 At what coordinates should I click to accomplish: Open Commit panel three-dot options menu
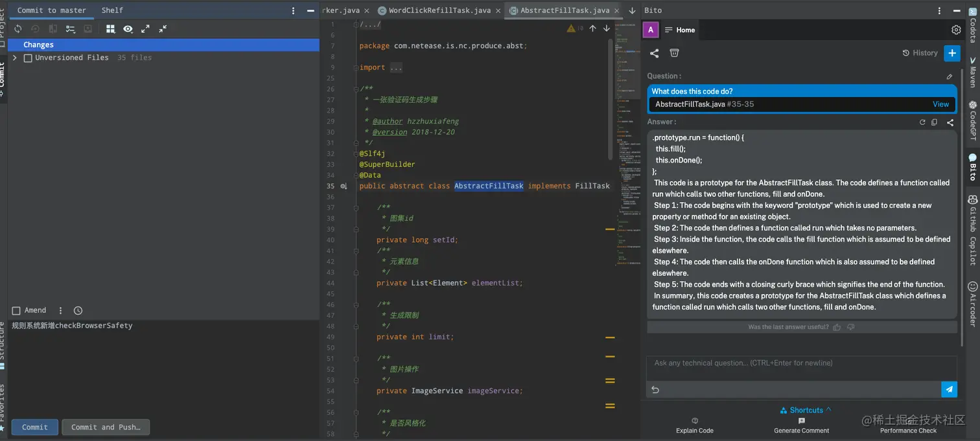(x=293, y=10)
